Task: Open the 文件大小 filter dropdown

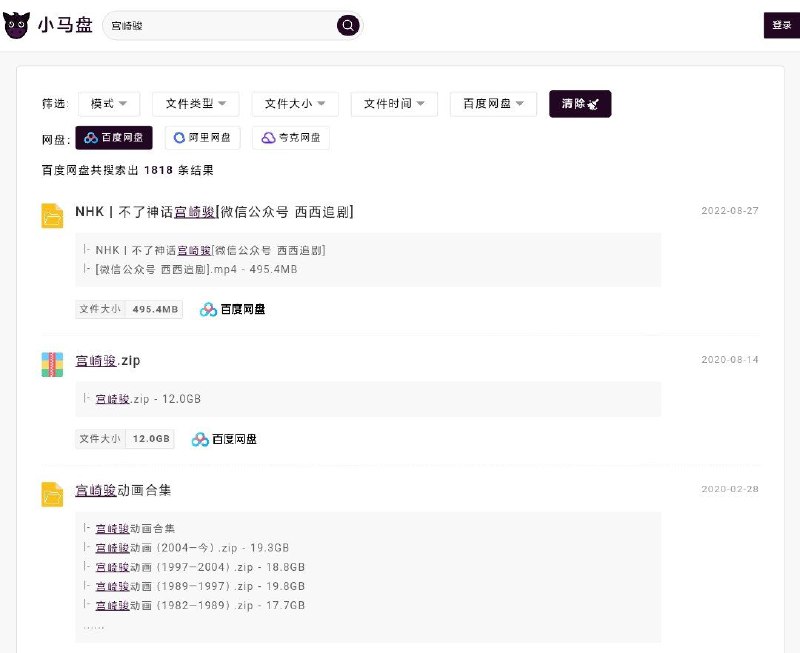Action: click(295, 104)
